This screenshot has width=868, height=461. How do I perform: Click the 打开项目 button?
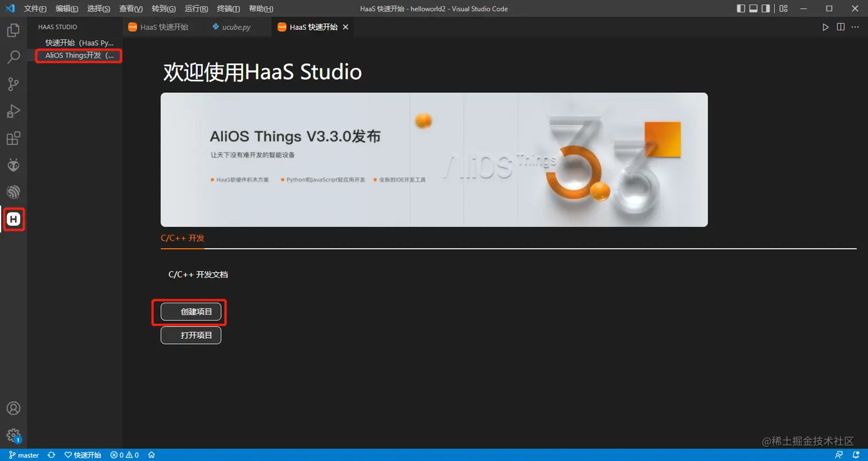(191, 335)
